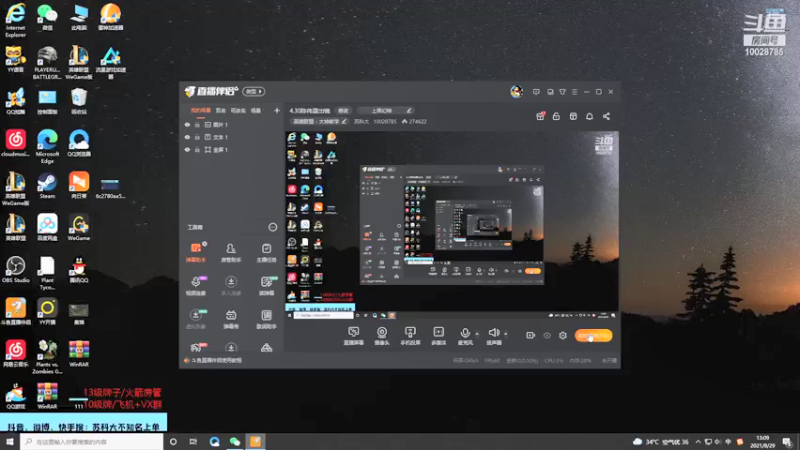Add a camera source (摄像头)
Screen dimensions: 800x450
click(382, 336)
